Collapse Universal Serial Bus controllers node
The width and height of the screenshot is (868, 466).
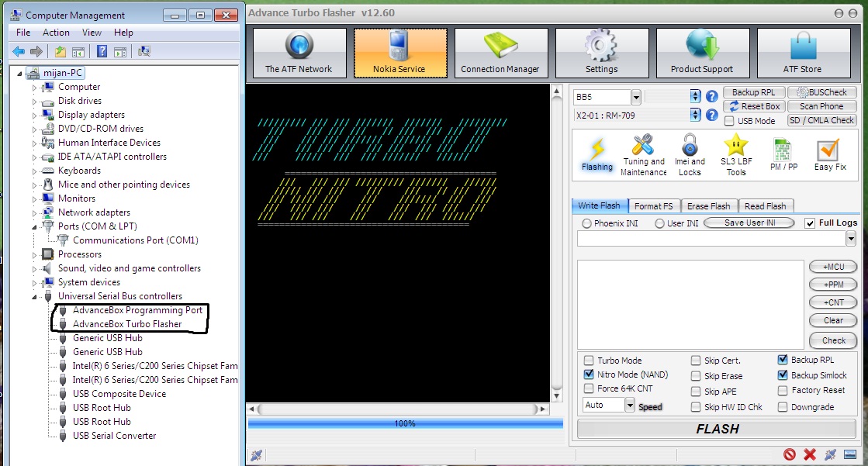(34, 297)
